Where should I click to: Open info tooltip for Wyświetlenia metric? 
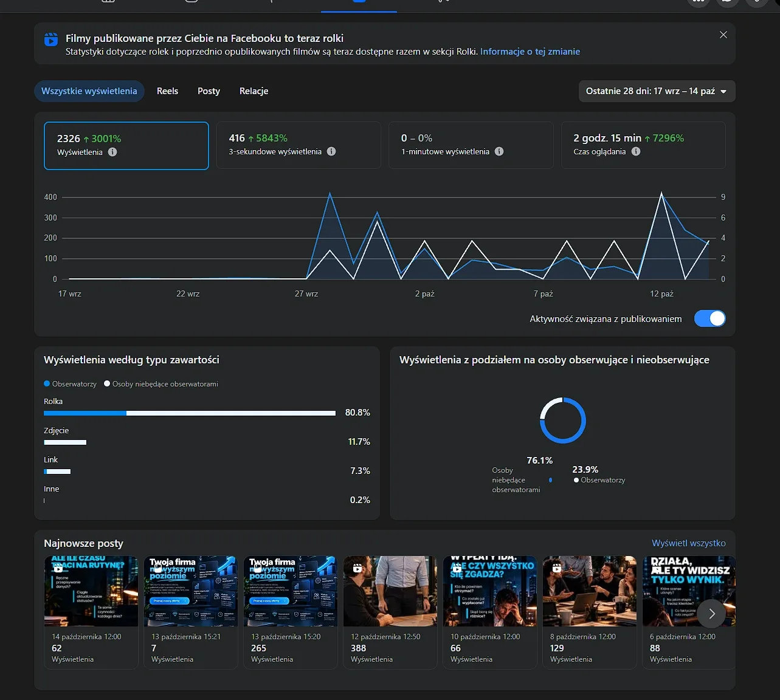(x=112, y=152)
